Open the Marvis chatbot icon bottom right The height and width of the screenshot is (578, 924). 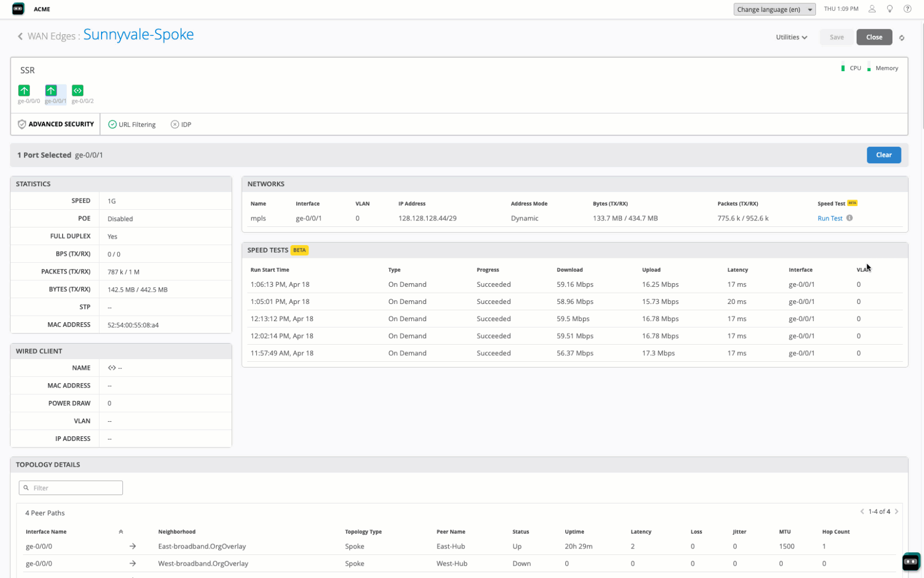click(911, 561)
